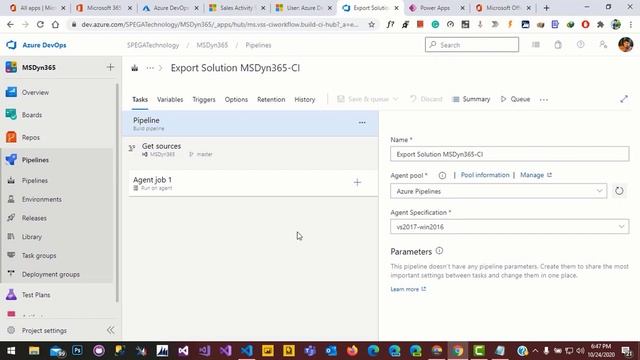The image size is (640, 360).
Task: Open Repos in the sidebar
Action: [31, 138]
